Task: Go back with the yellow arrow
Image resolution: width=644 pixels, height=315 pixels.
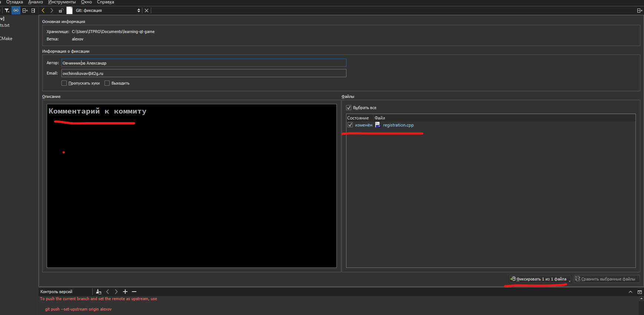Action: (x=43, y=10)
